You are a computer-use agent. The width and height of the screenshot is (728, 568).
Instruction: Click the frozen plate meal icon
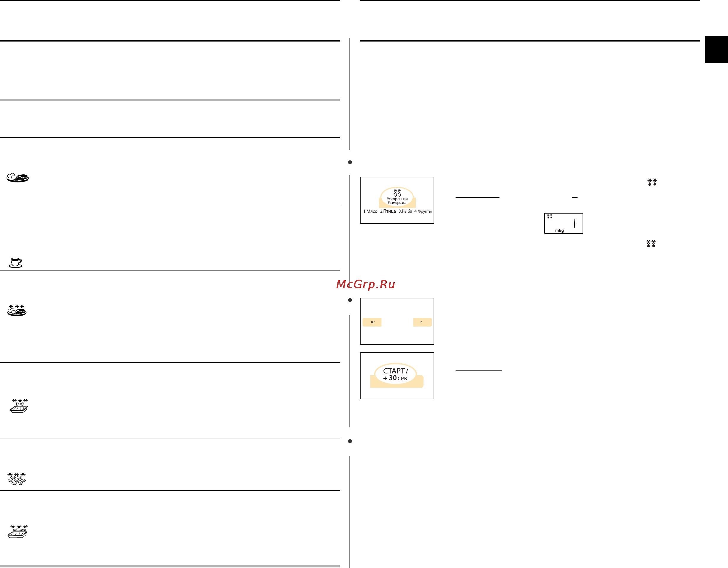17,310
